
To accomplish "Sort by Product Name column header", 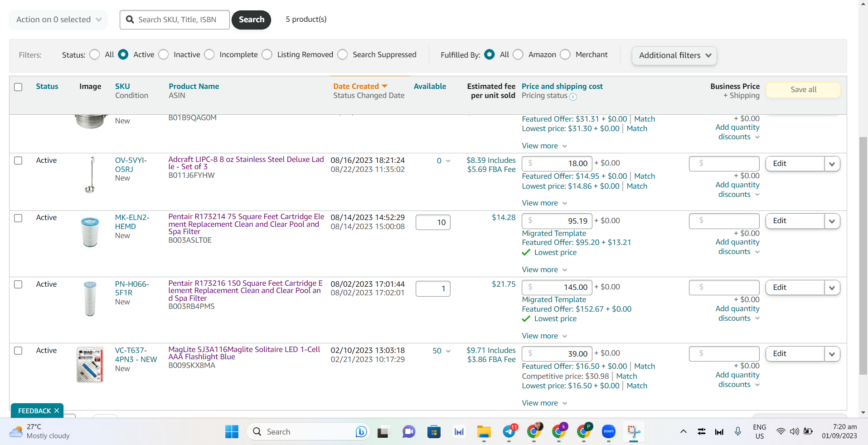I will [194, 86].
